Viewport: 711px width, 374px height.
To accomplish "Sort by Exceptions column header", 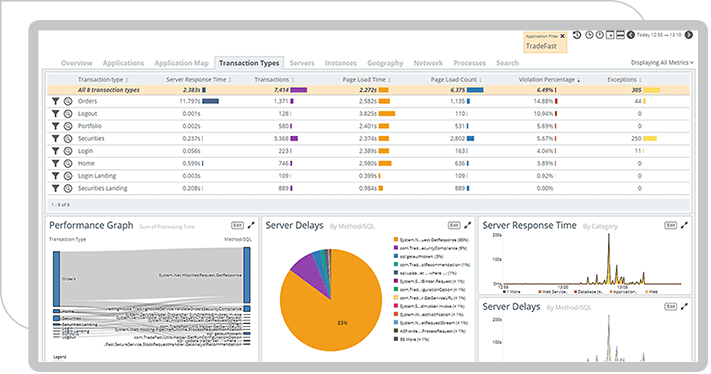I will tap(624, 79).
